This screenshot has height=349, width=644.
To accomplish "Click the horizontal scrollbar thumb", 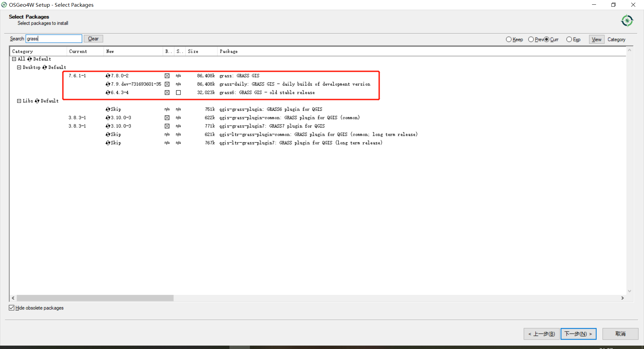I will point(95,298).
